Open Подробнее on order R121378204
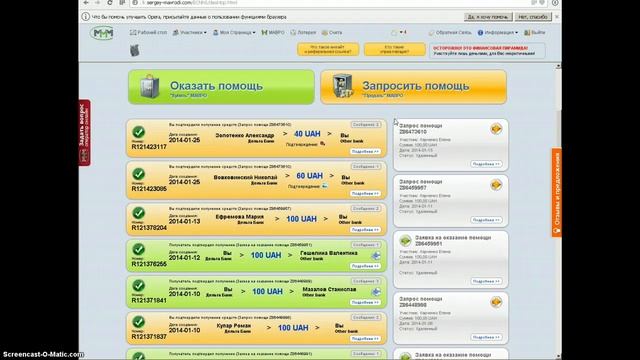This screenshot has height=360, width=640. (x=365, y=230)
